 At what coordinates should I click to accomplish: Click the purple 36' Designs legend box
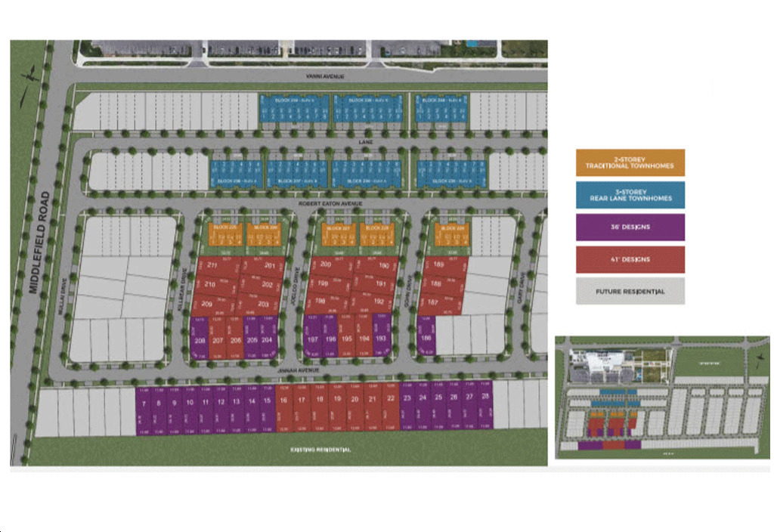630,227
